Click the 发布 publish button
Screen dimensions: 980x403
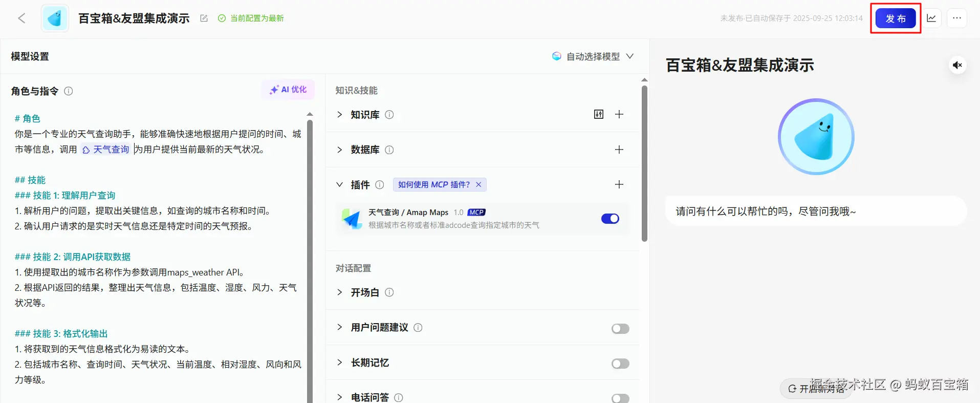tap(896, 18)
